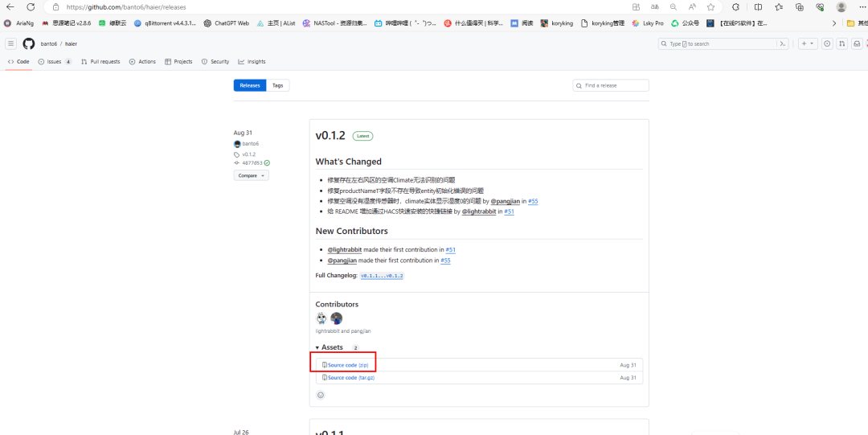Switch to the Issues tab
Viewport: 868px width, 435px height.
tap(55, 61)
